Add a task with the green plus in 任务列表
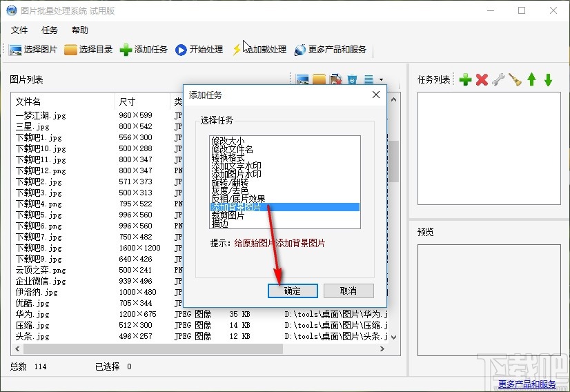 pos(465,79)
